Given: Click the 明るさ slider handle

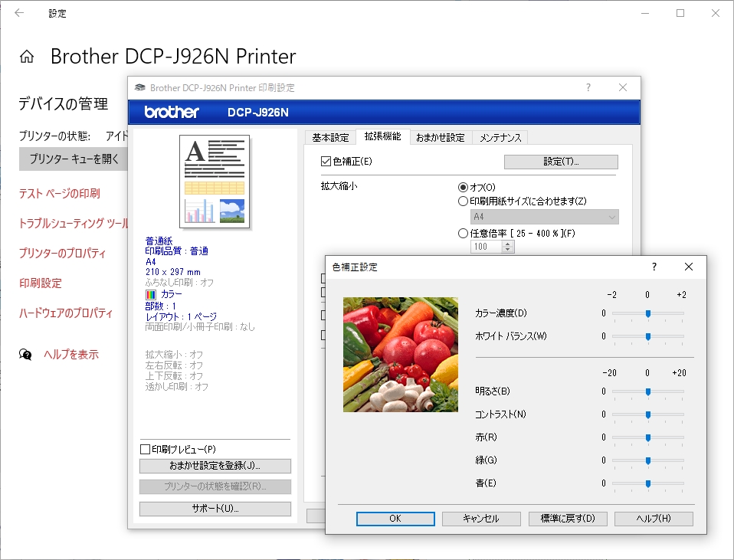Looking at the screenshot, I should pos(647,391).
